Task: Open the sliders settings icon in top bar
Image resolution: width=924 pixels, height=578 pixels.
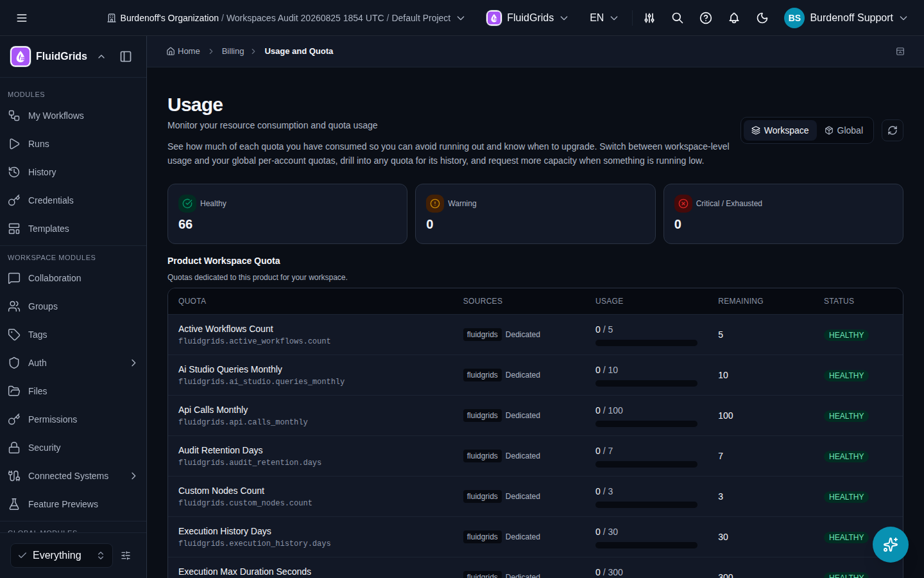Action: (649, 18)
